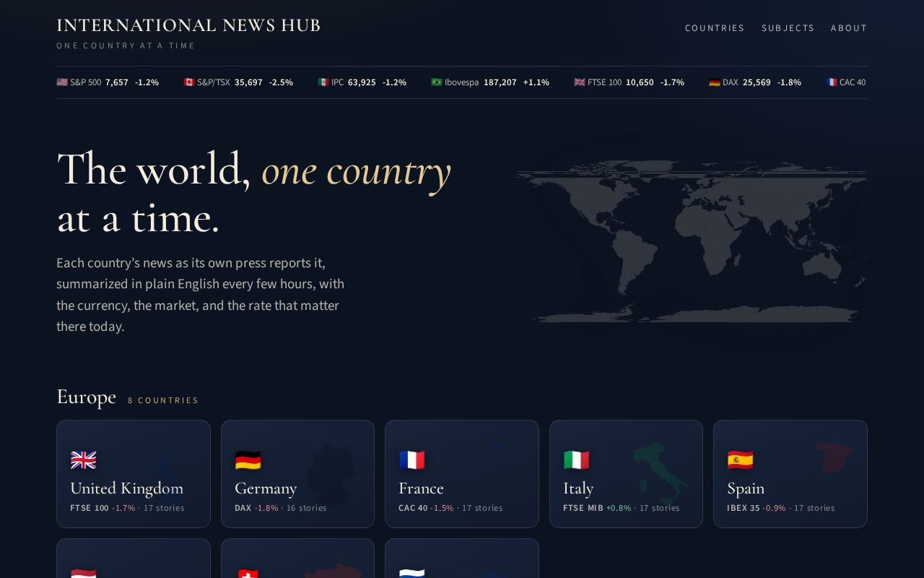
Task: Click the French flag next to CAC 40 ticker
Action: coord(832,82)
